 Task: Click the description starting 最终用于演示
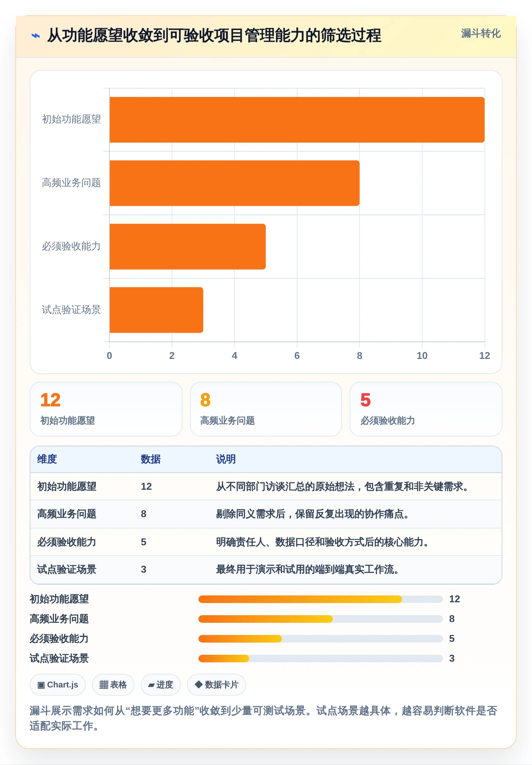[309, 570]
